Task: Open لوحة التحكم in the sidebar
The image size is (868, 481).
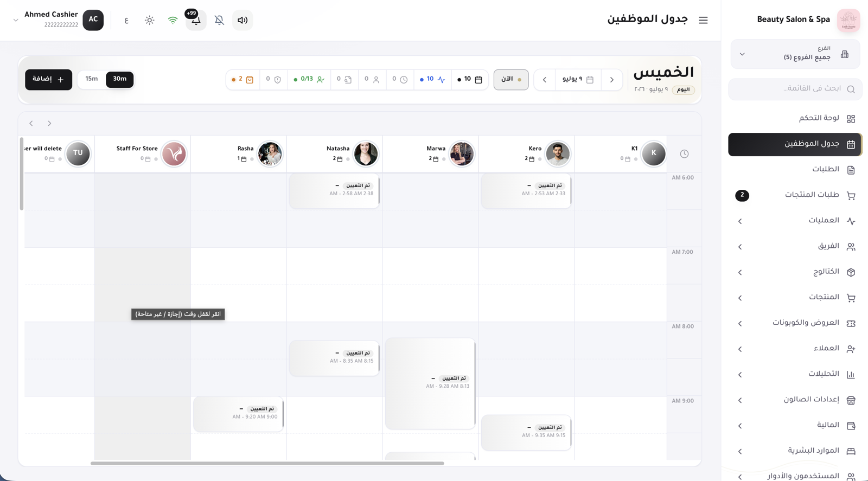Action: coord(795,118)
